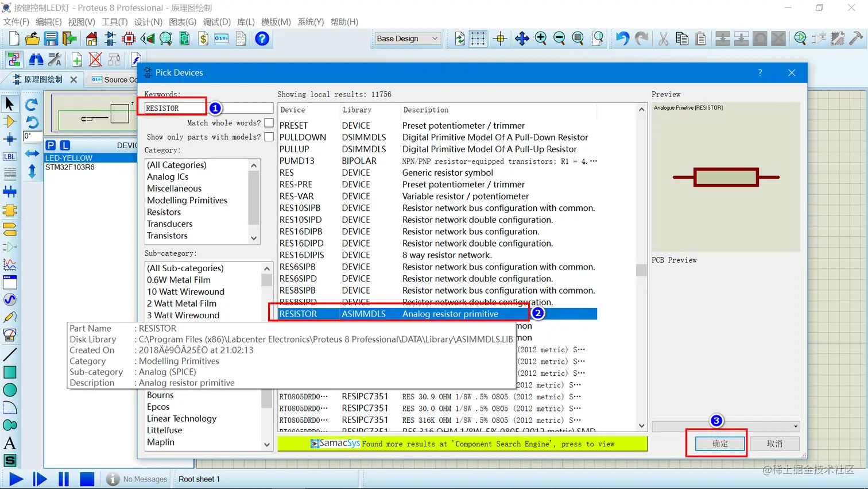Screen dimensions: 868x489
Task: Open the 库(L) menu
Action: tap(246, 22)
